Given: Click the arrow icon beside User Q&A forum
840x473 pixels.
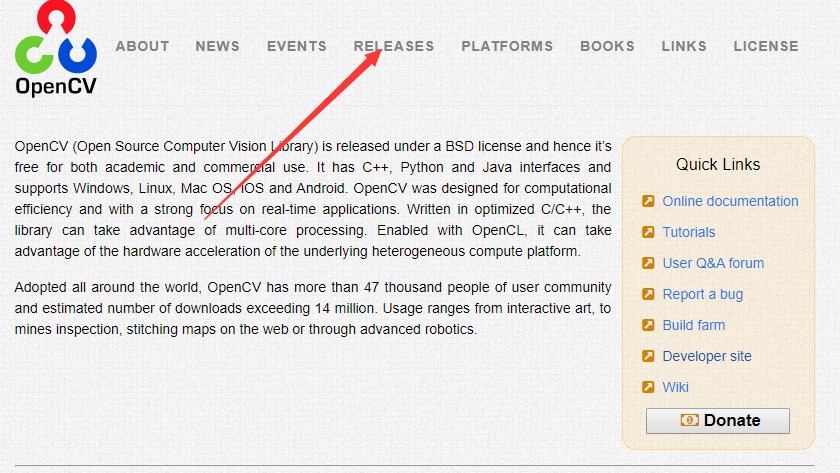Looking at the screenshot, I should (x=648, y=263).
